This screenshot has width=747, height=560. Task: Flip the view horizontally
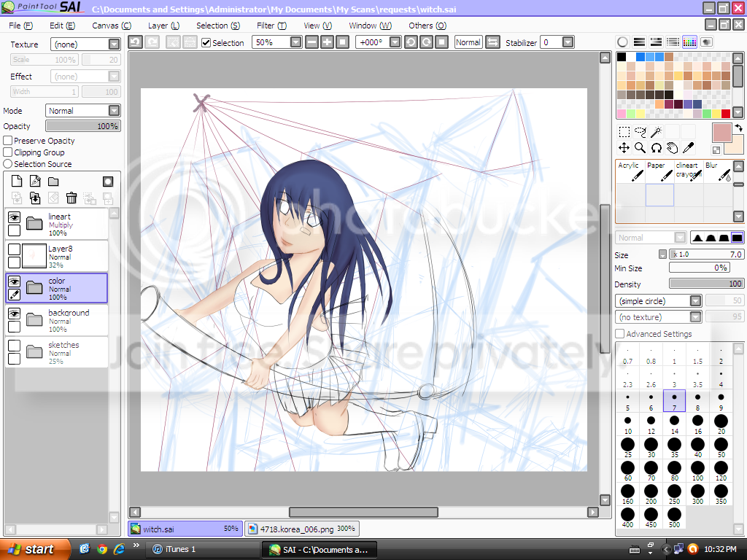click(x=492, y=42)
